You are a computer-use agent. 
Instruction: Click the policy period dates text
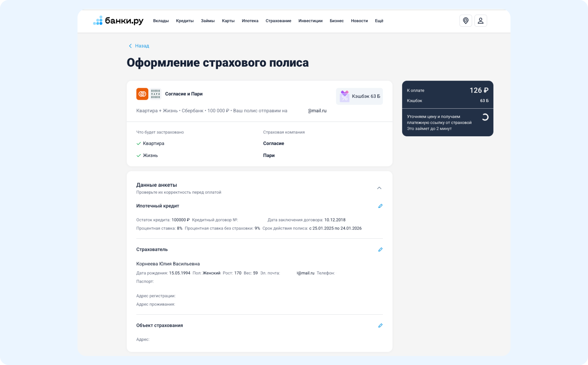pos(335,228)
